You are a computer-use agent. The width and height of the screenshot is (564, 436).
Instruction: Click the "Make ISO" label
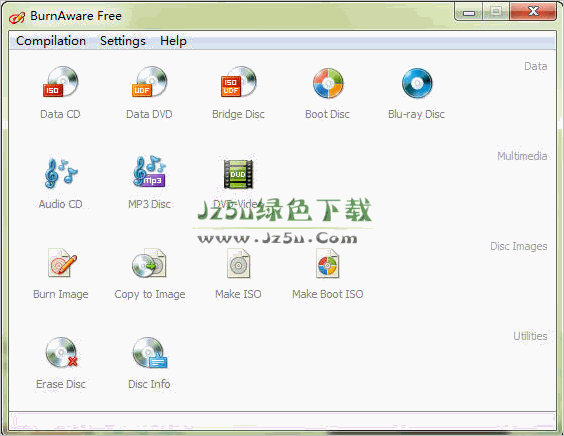coord(238,294)
